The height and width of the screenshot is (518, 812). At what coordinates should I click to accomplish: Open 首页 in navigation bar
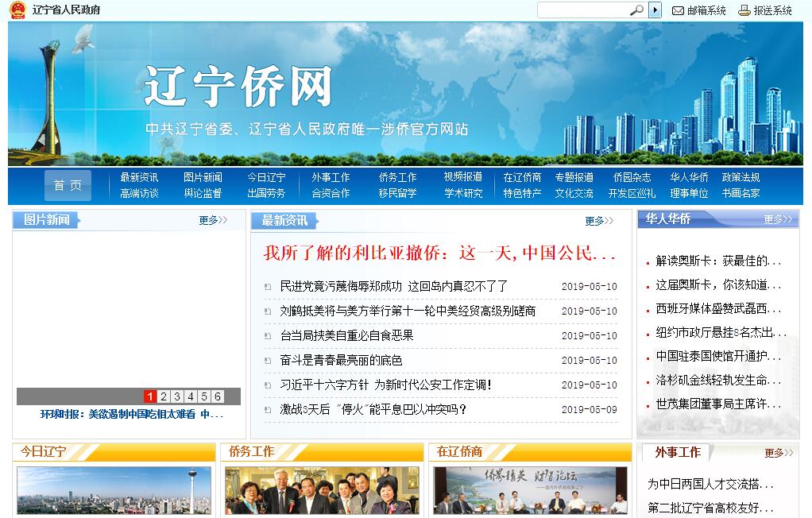pyautogui.click(x=68, y=185)
